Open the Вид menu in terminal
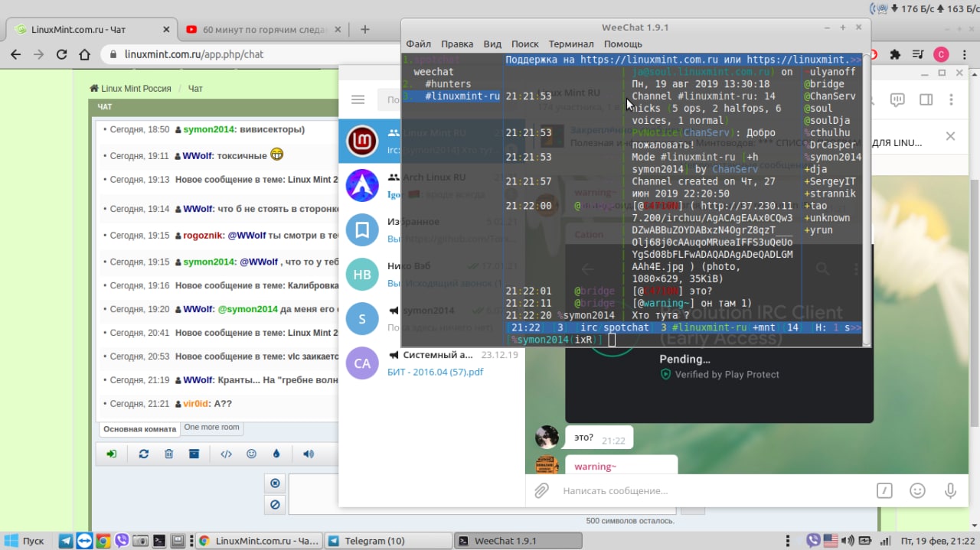The image size is (980, 550). 492,44
